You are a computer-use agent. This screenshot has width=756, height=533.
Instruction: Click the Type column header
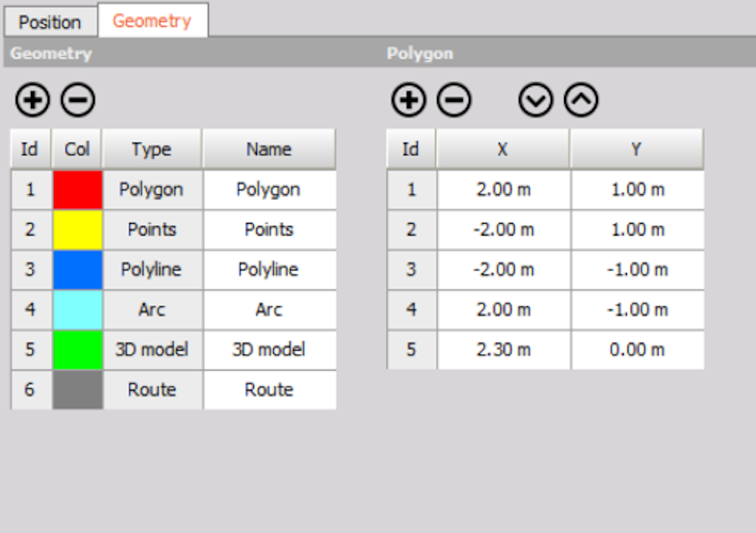(x=152, y=149)
